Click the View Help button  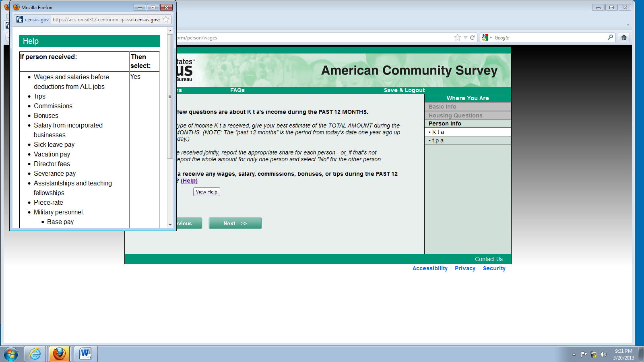pyautogui.click(x=206, y=192)
